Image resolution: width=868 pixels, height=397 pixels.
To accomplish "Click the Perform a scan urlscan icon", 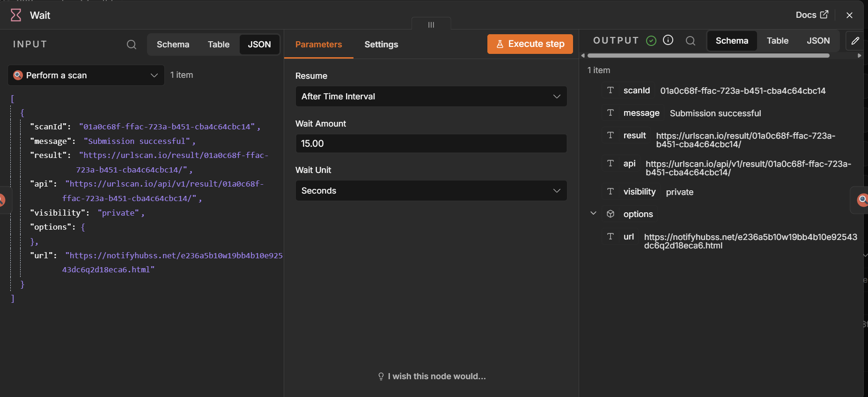I will tap(18, 75).
